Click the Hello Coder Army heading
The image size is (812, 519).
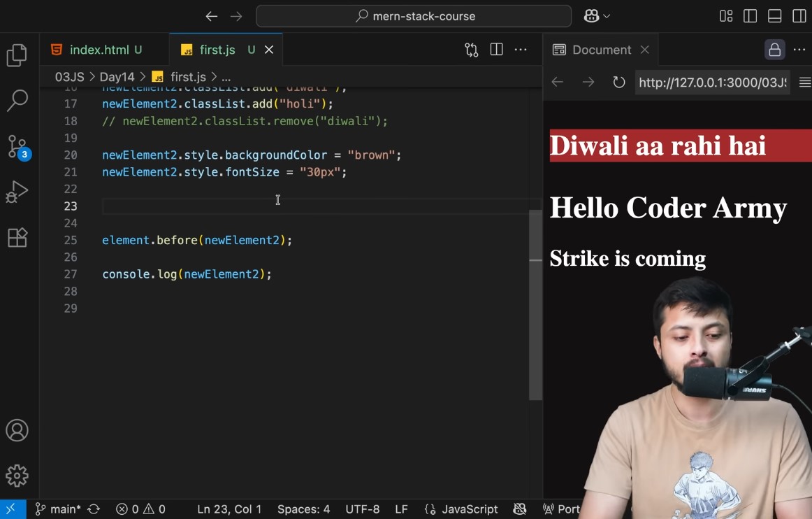coord(668,208)
